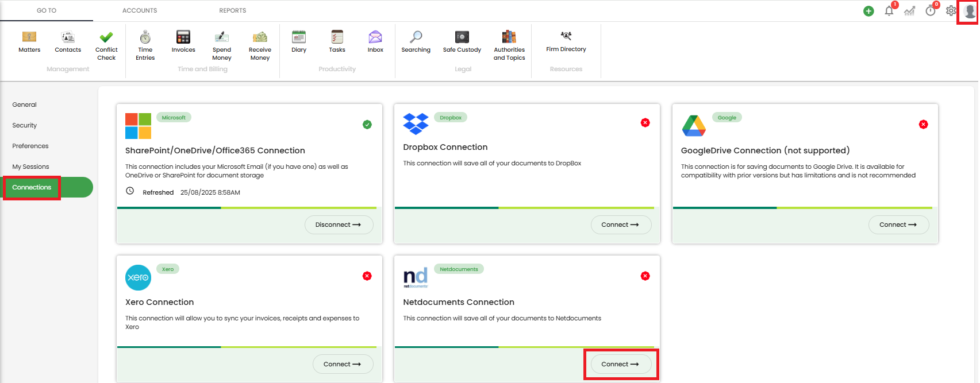Connect the GoogleDrive connection
This screenshot has width=980, height=383.
click(x=898, y=225)
